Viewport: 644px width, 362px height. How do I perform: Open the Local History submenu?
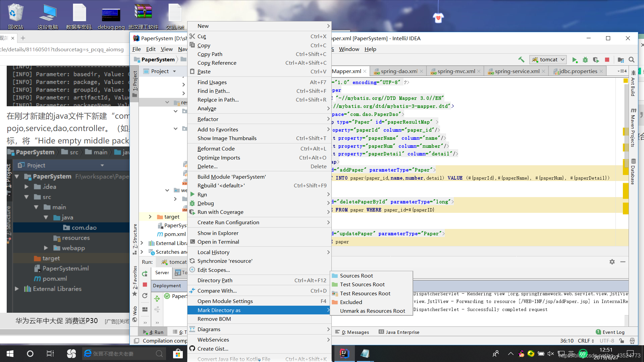[259, 252]
